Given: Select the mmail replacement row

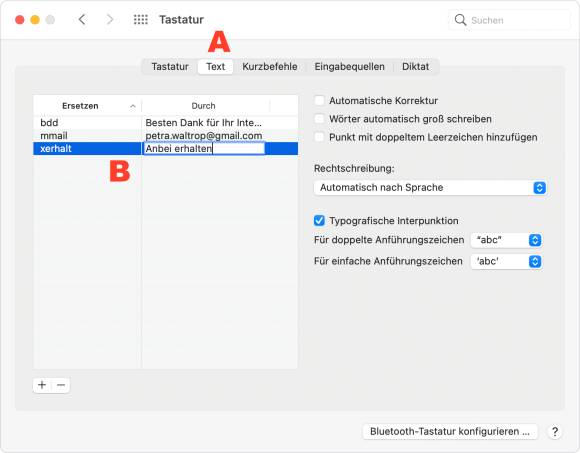Looking at the screenshot, I should coord(165,136).
